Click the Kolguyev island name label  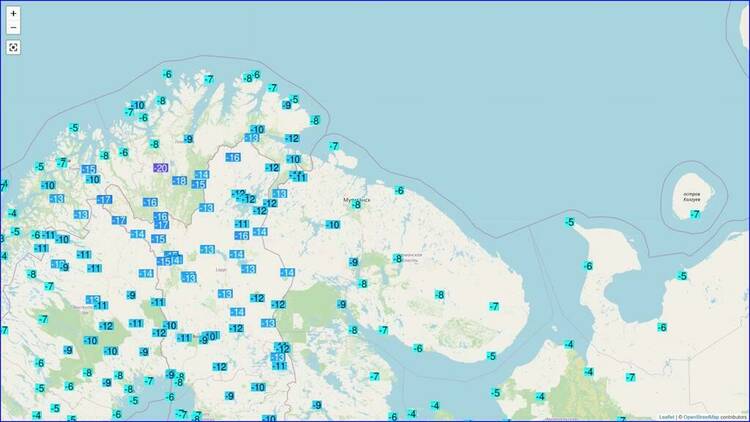pyautogui.click(x=692, y=197)
